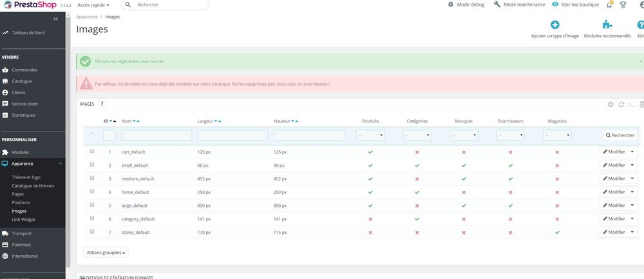This screenshot has width=644, height=279.
Task: Open Statistiques in the sidebar
Action: pos(23,115)
